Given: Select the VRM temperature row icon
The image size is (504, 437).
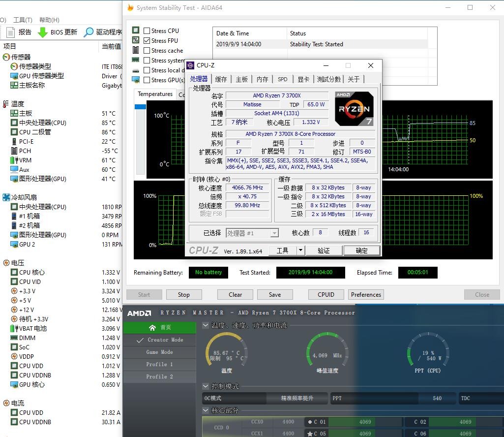Looking at the screenshot, I should [x=14, y=160].
